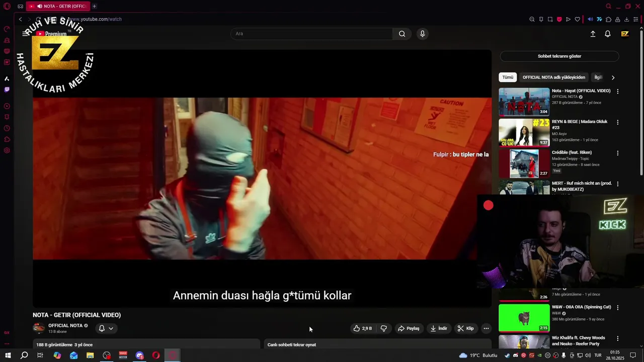
Task: Open the OFFICIAL NOTA channel avatar
Action: click(39, 328)
